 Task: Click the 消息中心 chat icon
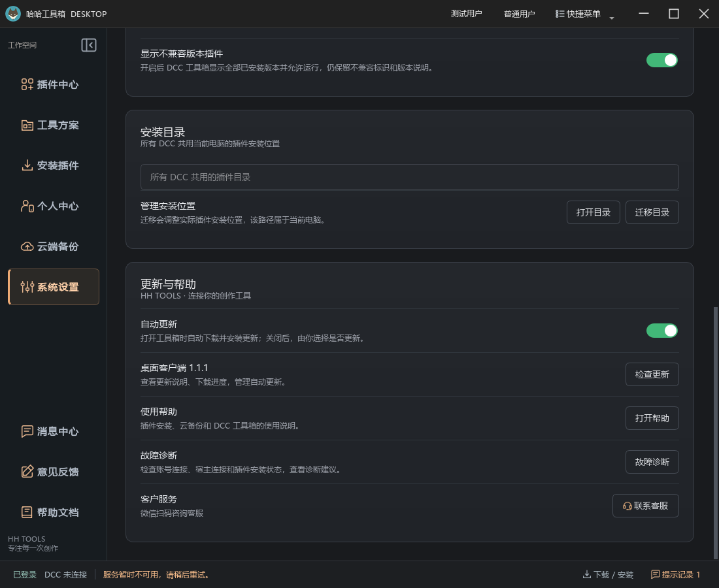27,431
